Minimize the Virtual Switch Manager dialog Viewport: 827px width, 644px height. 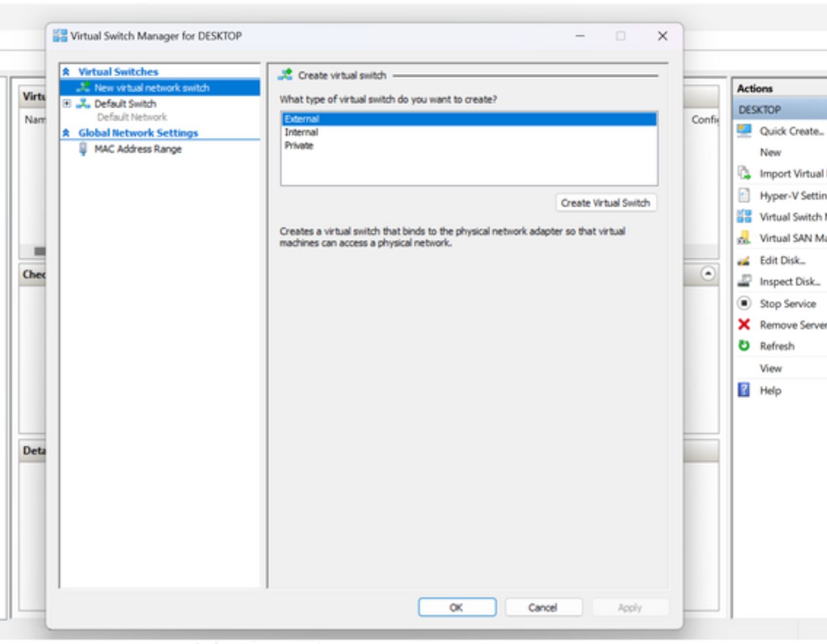click(x=580, y=36)
